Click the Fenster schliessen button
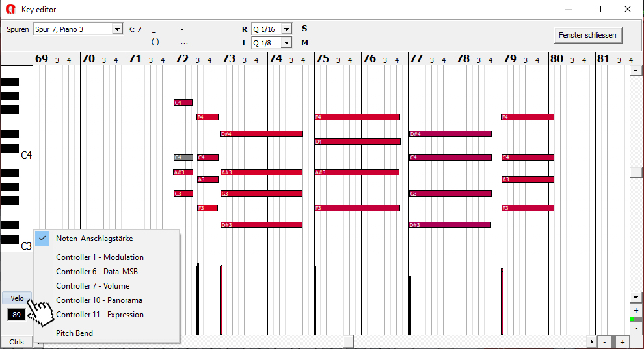 coord(588,34)
